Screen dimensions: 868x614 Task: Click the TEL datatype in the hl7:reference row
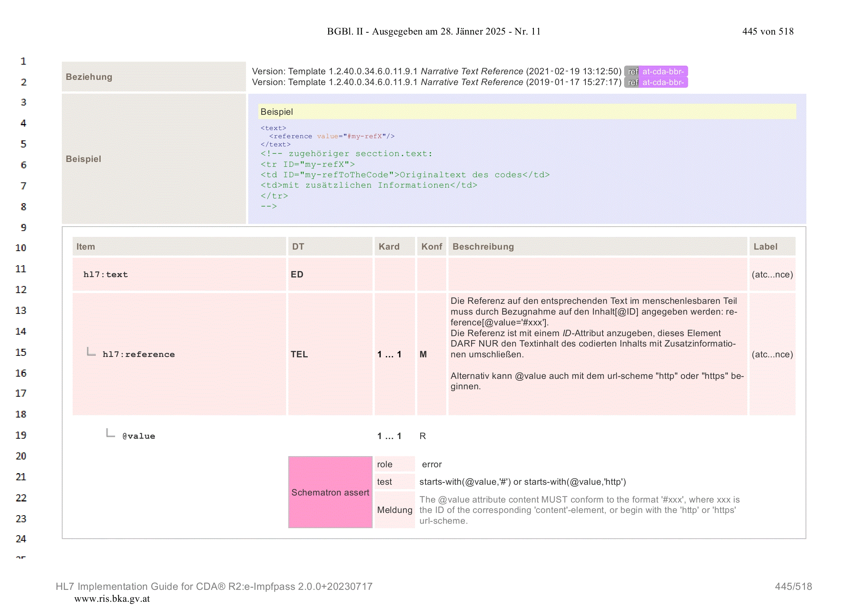click(x=299, y=354)
